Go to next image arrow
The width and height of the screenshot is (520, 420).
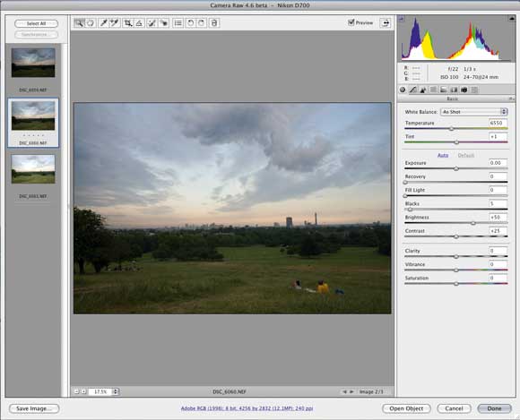pyautogui.click(x=351, y=391)
